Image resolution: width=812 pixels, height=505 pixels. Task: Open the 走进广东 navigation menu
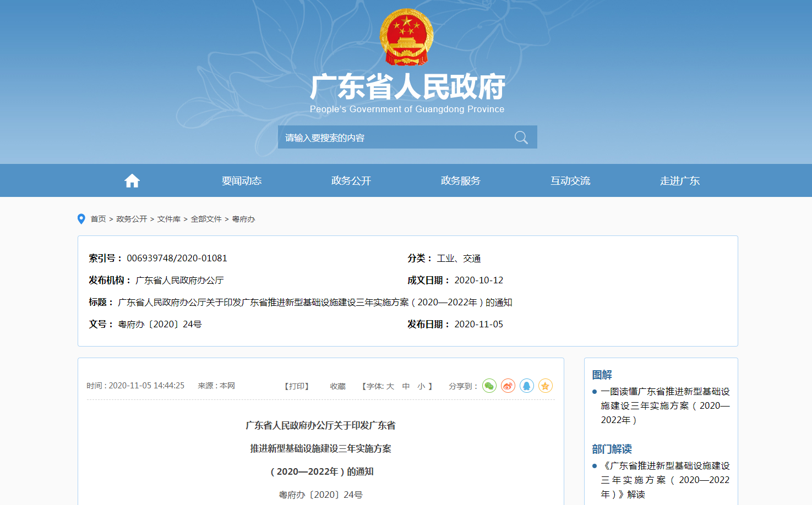coord(680,181)
